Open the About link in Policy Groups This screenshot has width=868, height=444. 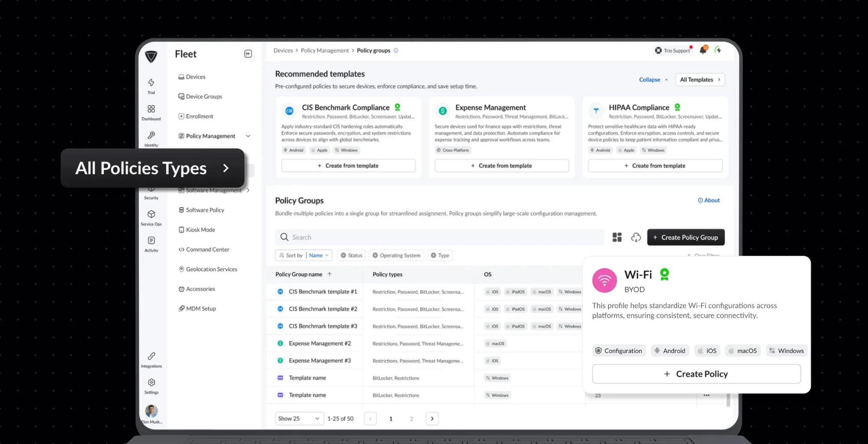709,200
